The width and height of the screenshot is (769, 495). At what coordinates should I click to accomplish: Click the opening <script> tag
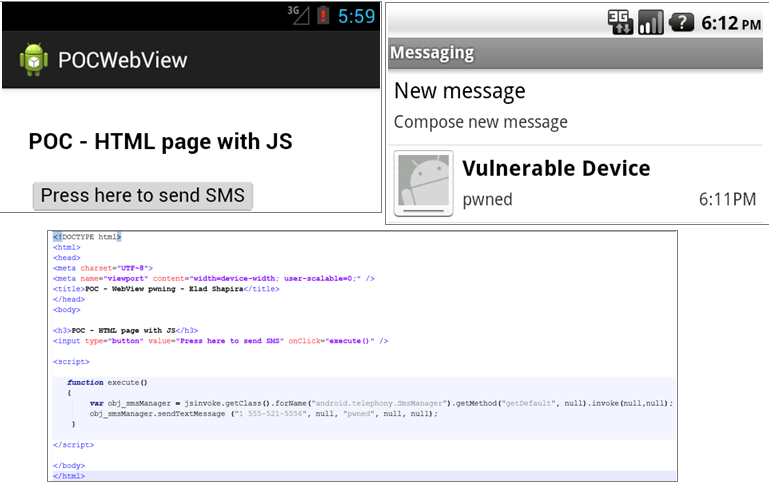click(x=71, y=362)
